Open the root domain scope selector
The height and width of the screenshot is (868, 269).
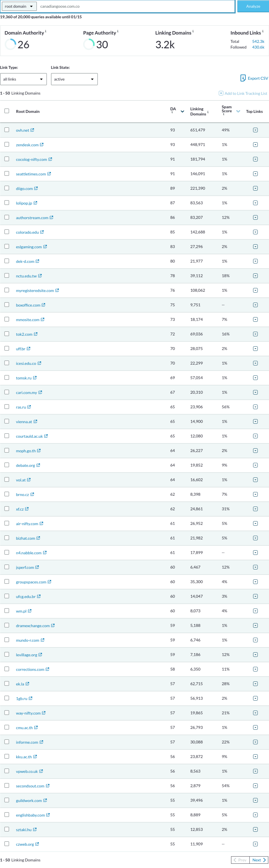pos(19,6)
